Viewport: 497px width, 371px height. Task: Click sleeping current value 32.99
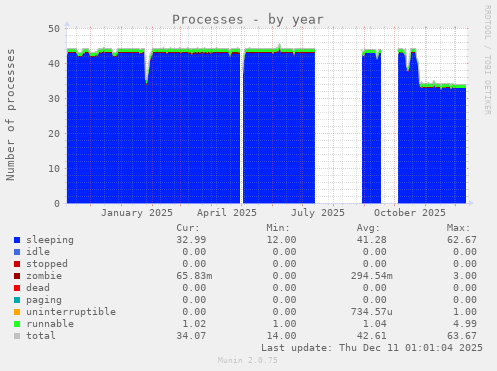[x=191, y=240]
